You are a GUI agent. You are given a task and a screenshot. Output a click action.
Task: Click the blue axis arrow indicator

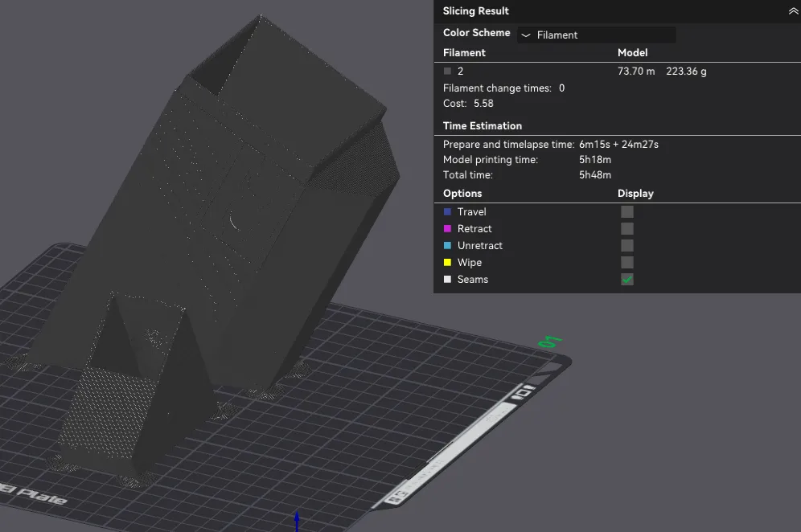[x=297, y=522]
